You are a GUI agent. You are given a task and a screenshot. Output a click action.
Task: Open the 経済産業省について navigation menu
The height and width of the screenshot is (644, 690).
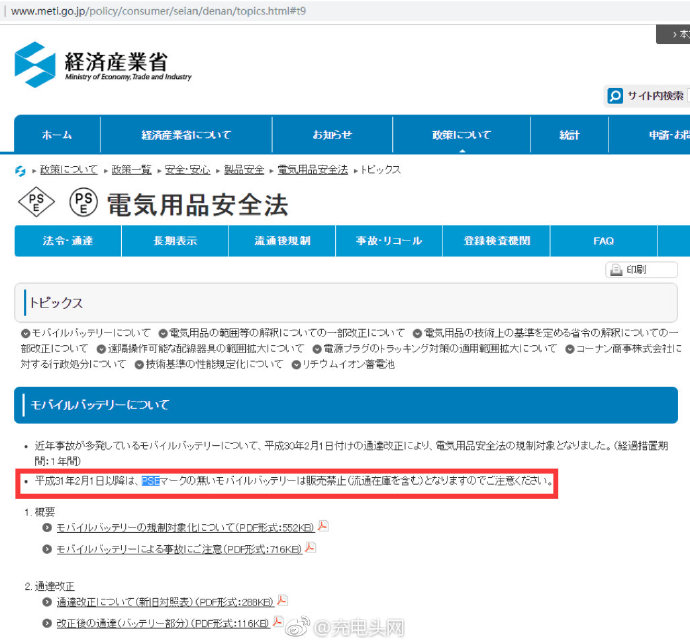(186, 135)
